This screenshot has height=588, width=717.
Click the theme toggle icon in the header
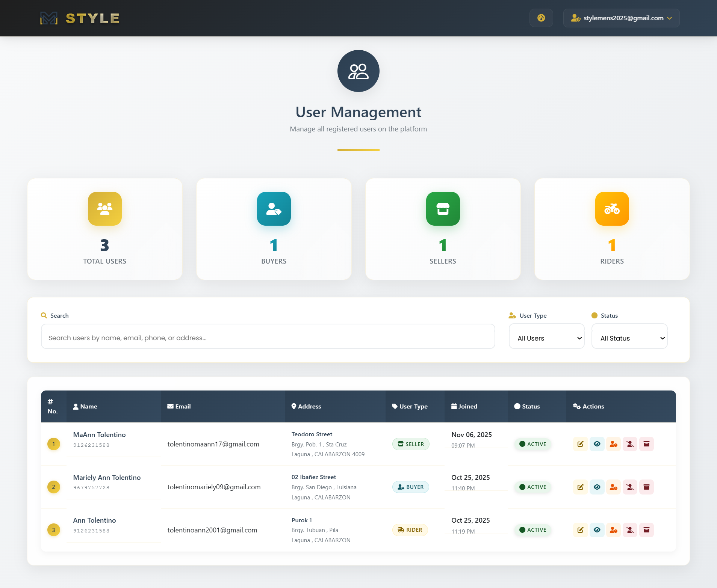click(x=541, y=18)
